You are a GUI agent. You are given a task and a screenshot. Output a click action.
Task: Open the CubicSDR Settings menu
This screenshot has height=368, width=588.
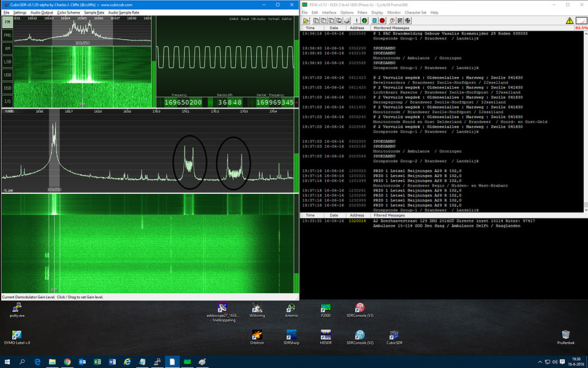point(20,12)
